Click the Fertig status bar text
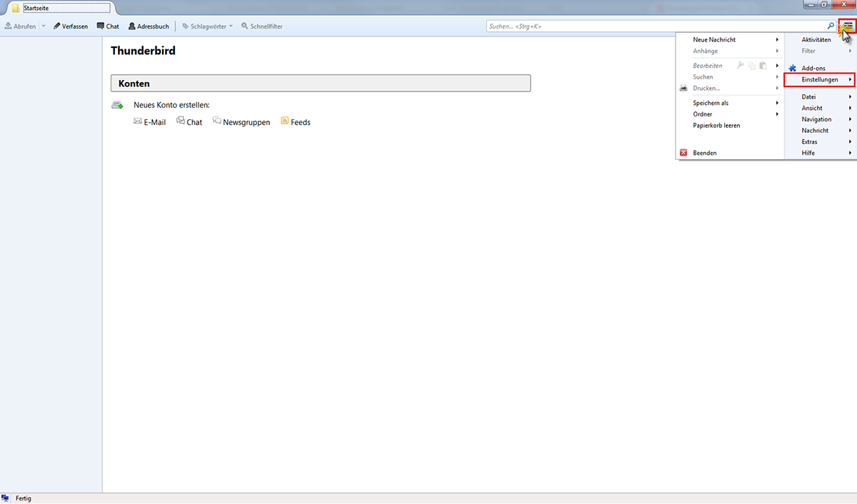 pos(24,498)
